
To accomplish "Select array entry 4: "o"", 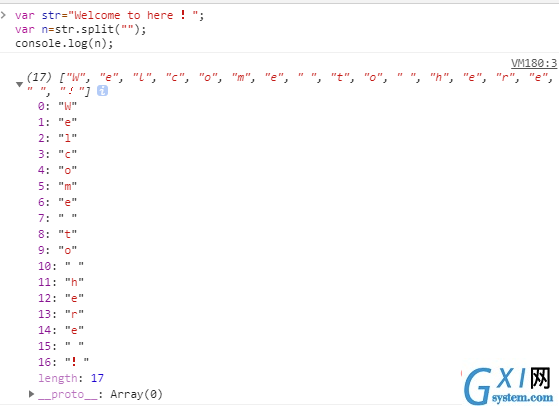I will tap(58, 170).
